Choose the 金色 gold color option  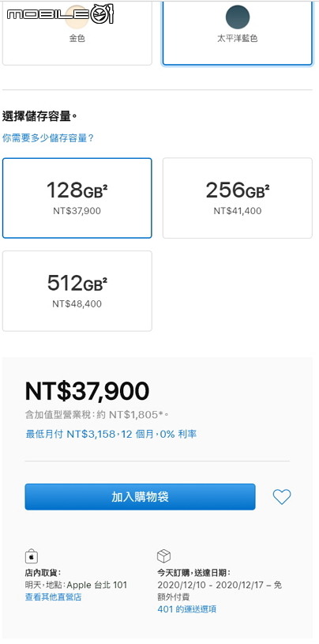pos(77,33)
